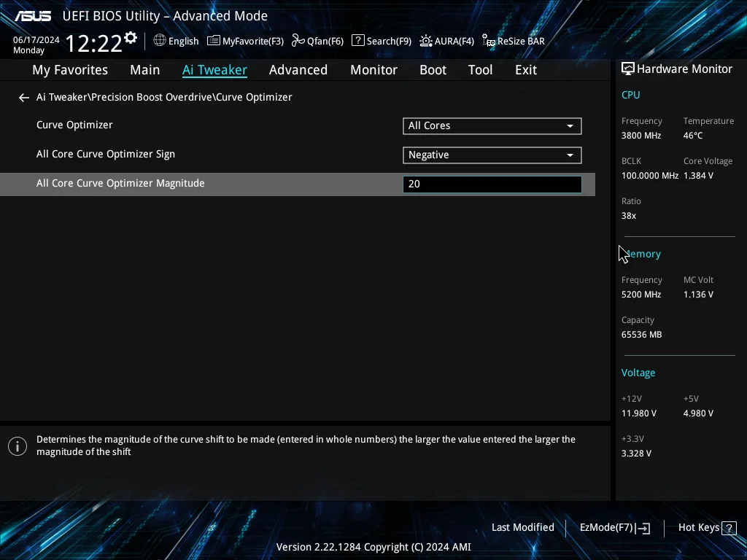Viewport: 747px width, 560px height.
Task: Switch to the My Favorites tab
Action: click(x=70, y=70)
